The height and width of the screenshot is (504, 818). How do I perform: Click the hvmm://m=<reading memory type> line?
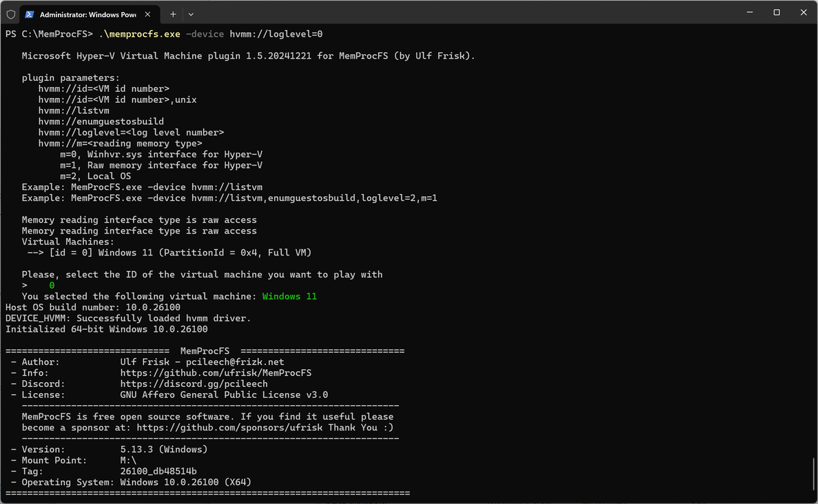pos(120,143)
